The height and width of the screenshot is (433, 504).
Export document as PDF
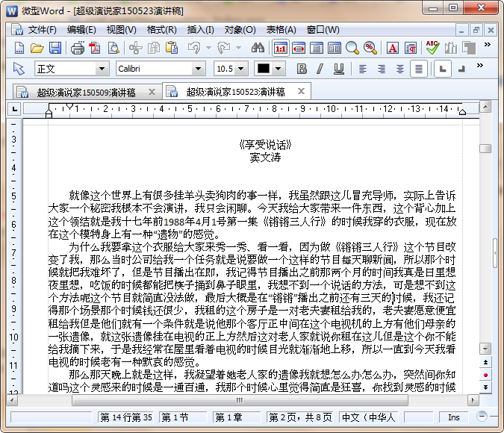pyautogui.click(x=95, y=49)
